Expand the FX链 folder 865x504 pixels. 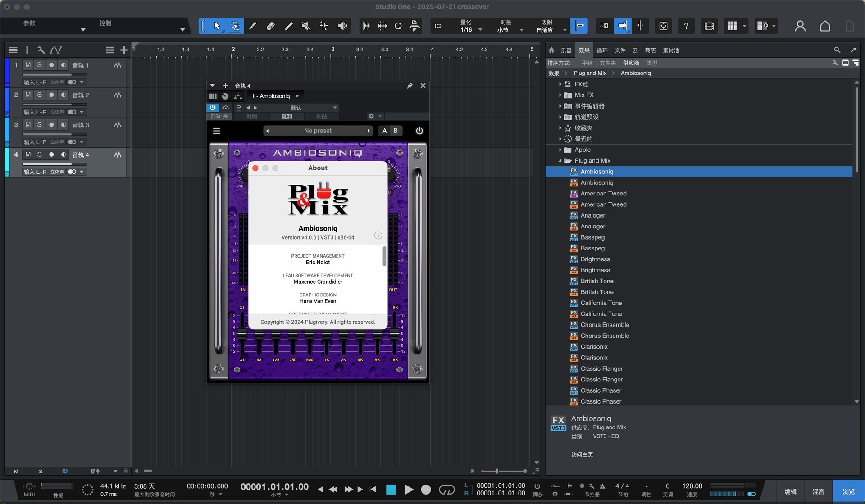tap(560, 84)
